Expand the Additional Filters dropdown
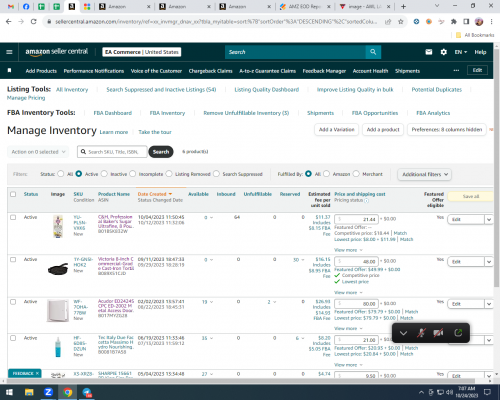 pyautogui.click(x=424, y=174)
